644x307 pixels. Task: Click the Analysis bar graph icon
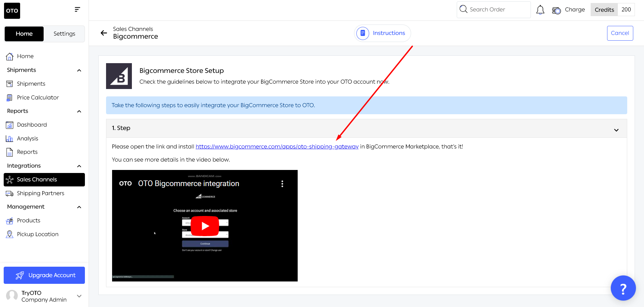pyautogui.click(x=10, y=138)
